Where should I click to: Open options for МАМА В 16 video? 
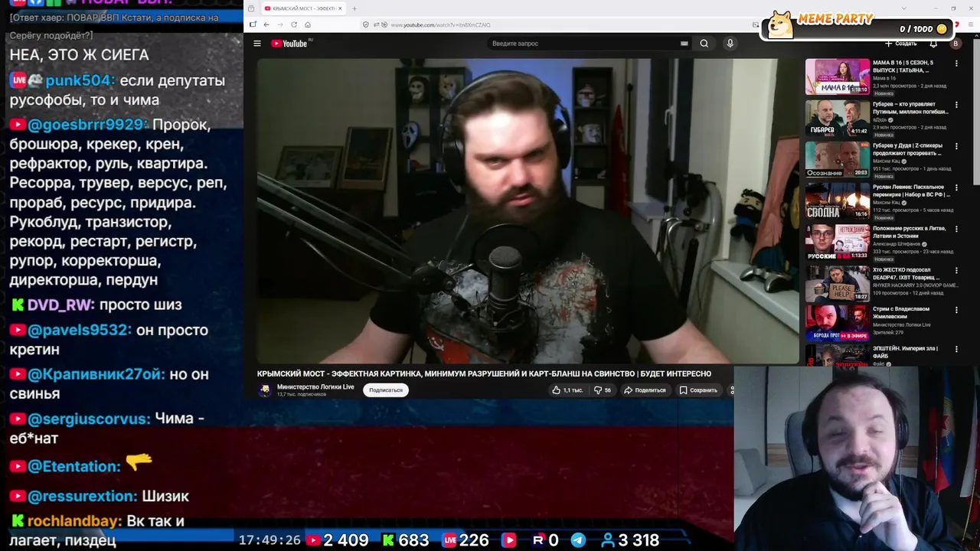956,64
